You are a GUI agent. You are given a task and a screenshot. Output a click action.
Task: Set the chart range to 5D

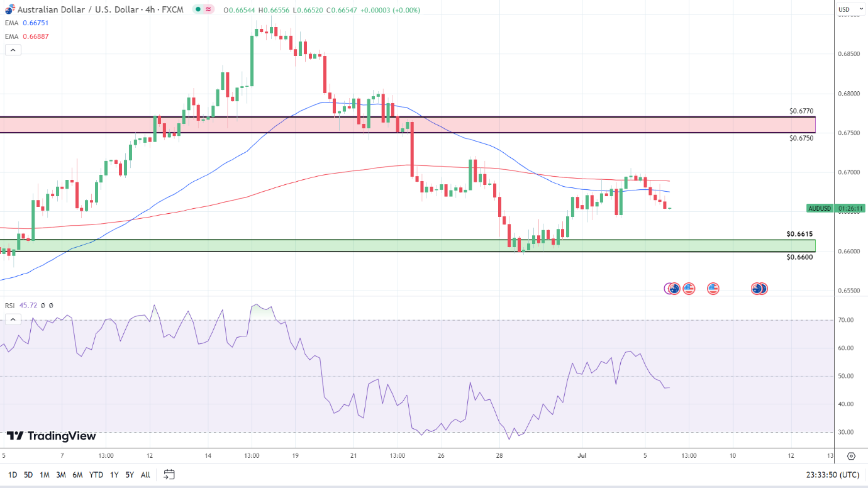(28, 475)
